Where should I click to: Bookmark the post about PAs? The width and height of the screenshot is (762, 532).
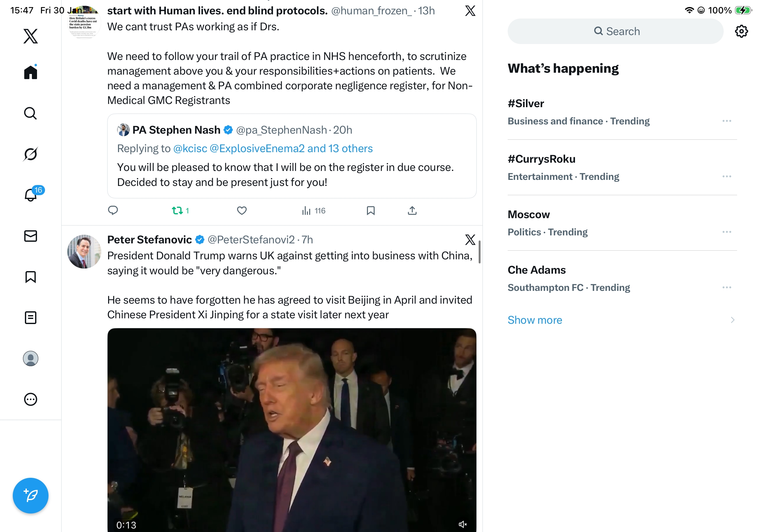370,211
